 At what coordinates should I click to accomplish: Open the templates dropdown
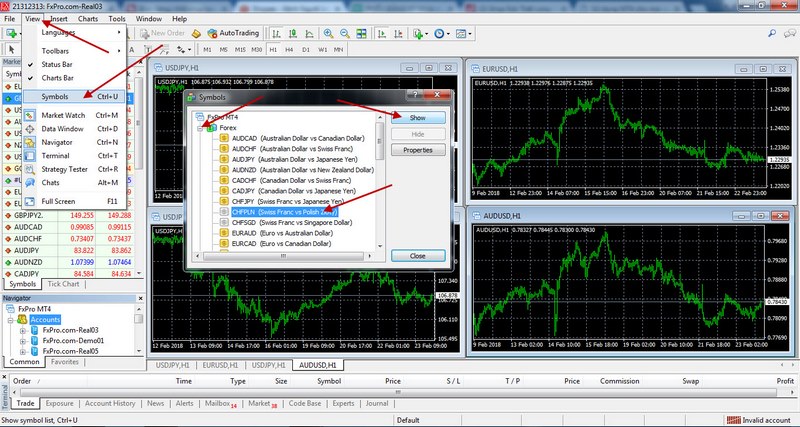pyautogui.click(x=463, y=33)
